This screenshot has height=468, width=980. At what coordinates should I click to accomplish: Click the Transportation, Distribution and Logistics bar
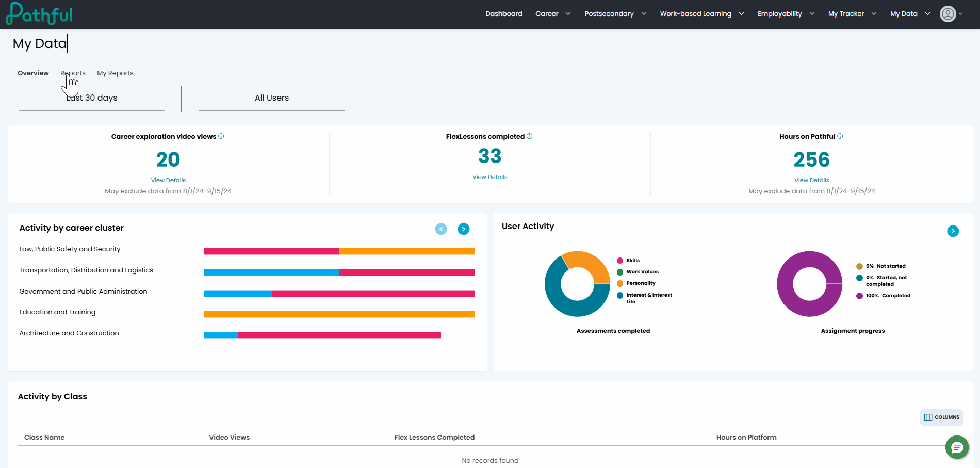point(339,272)
